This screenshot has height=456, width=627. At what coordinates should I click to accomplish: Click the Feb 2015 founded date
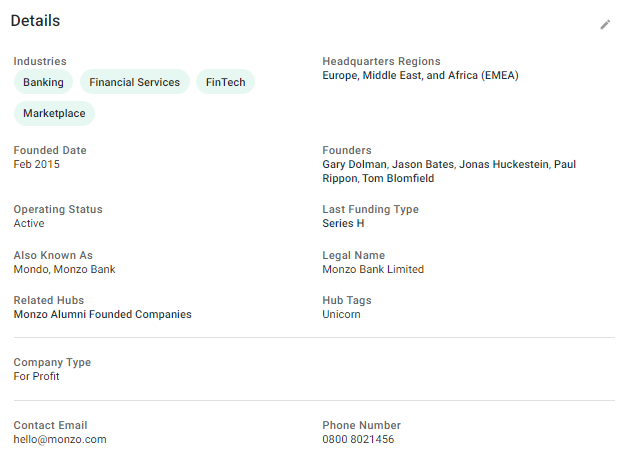pos(36,164)
